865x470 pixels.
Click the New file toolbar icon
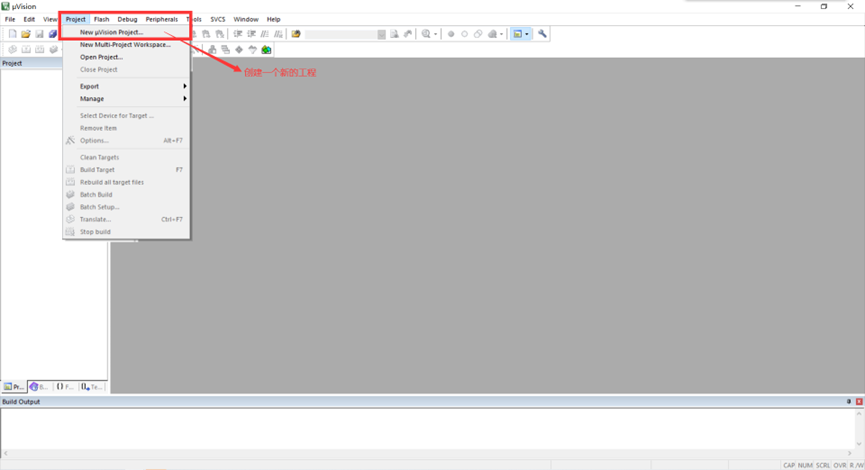[12, 34]
